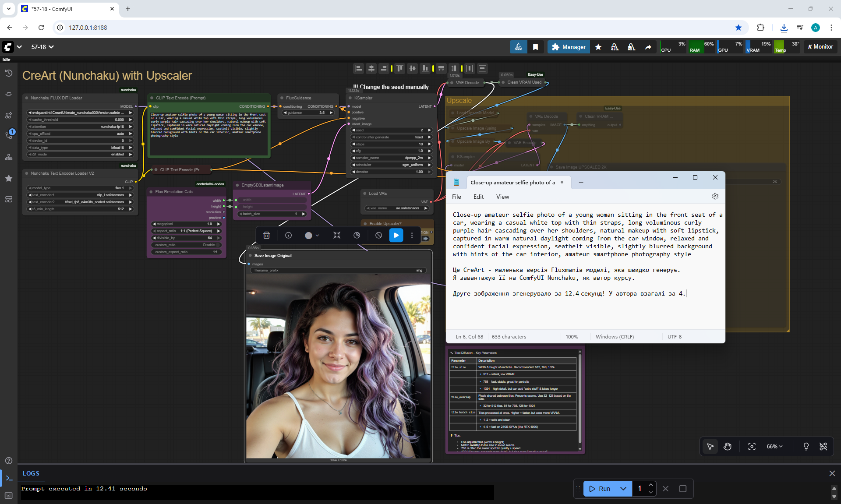Toggle the Enable Upscaler switch
This screenshot has height=504, width=841.
coord(425,238)
